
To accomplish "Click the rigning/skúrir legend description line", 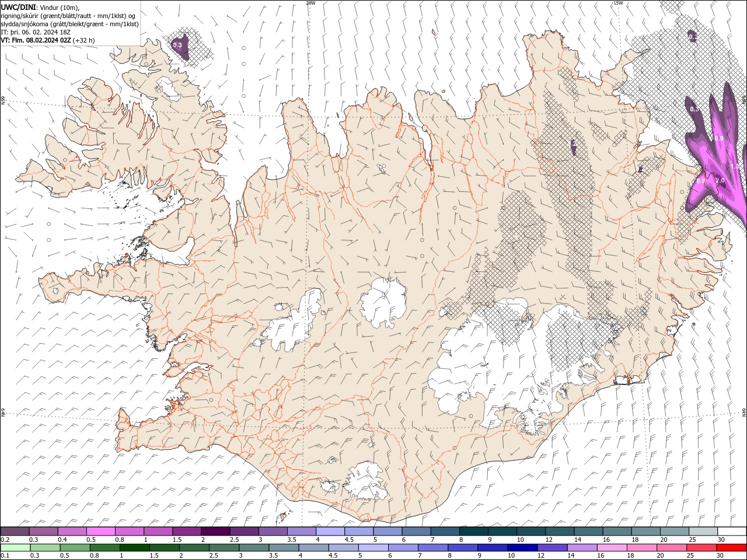I will tap(68, 15).
